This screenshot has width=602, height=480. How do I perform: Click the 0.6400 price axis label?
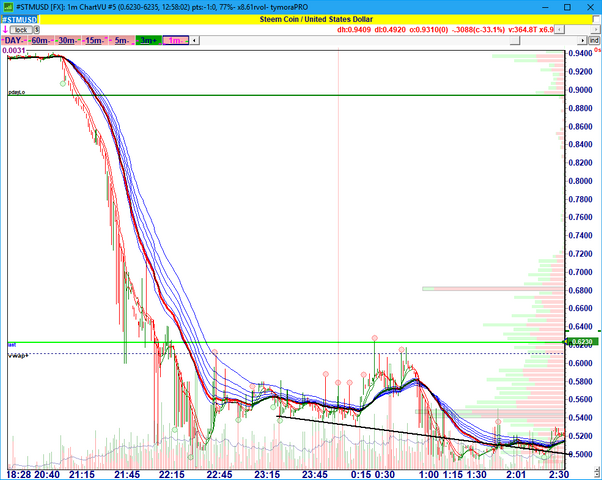[580, 326]
